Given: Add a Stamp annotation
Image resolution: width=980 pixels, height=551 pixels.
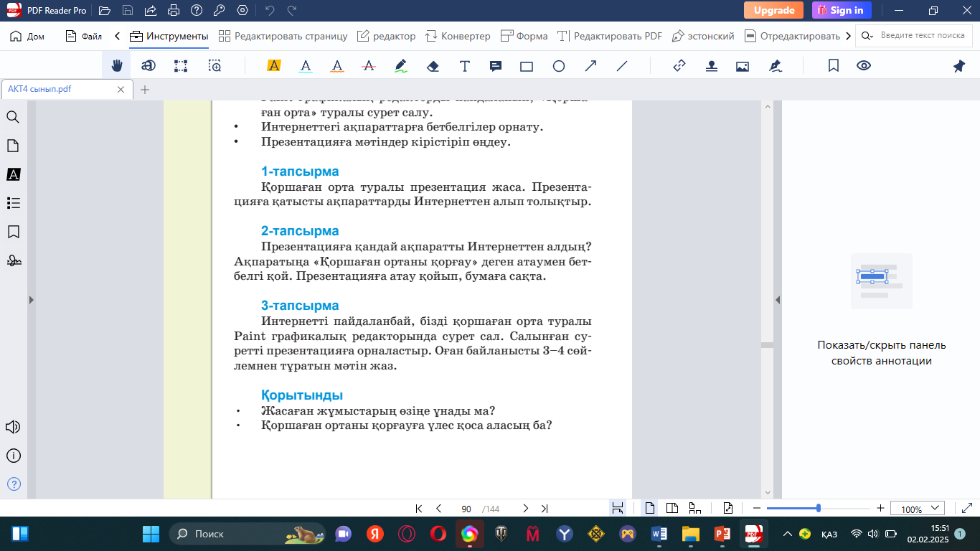Looking at the screenshot, I should pos(711,66).
